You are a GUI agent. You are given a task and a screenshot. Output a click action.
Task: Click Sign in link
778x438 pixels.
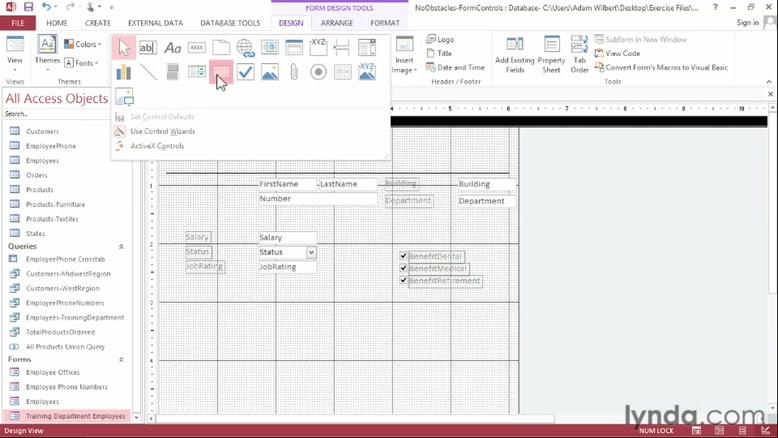748,22
